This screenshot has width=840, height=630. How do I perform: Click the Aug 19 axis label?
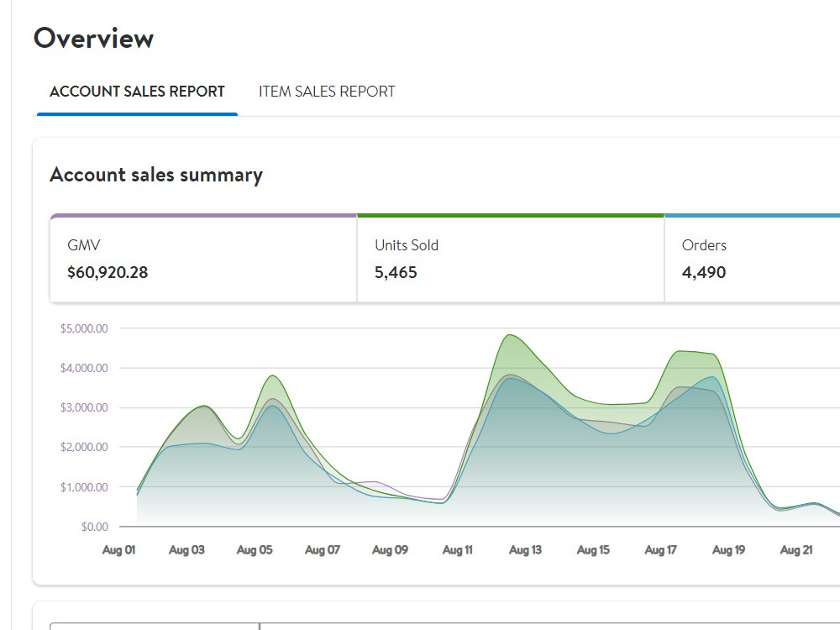[728, 549]
